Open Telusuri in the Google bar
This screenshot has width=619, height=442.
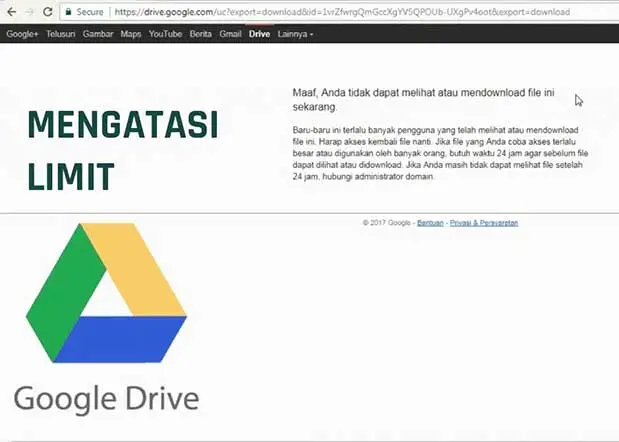60,34
